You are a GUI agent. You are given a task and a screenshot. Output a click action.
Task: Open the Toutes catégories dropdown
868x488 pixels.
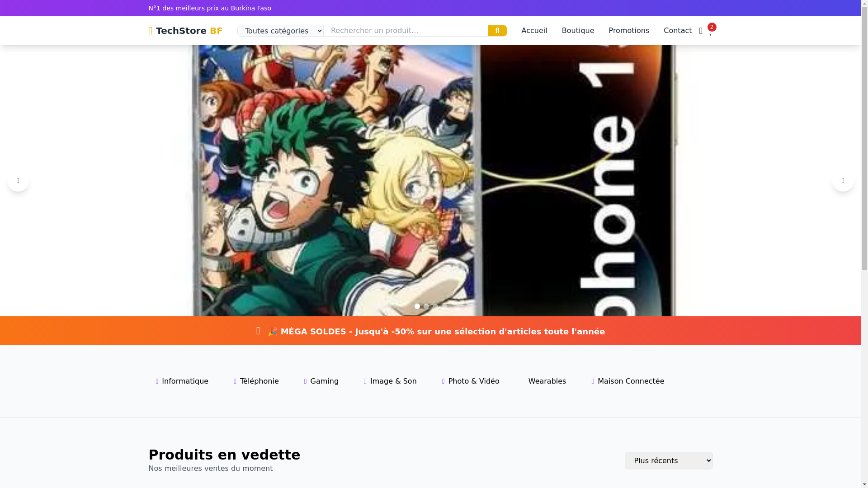coord(280,31)
